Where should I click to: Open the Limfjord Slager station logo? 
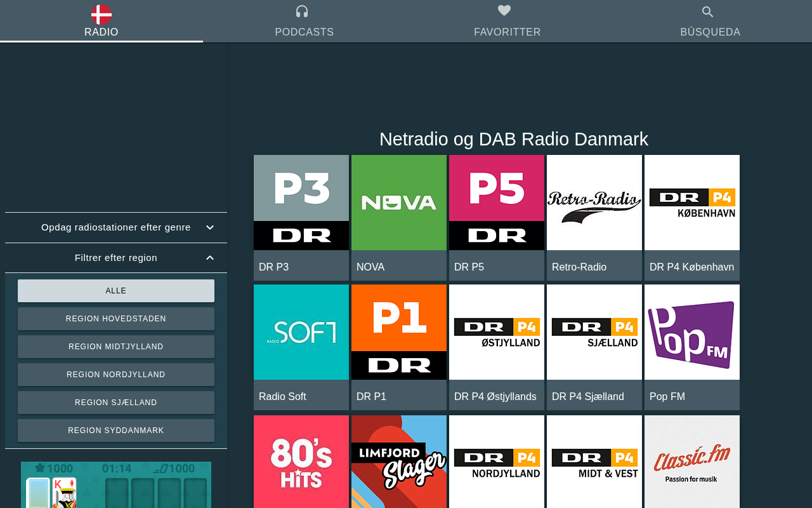coord(399,462)
